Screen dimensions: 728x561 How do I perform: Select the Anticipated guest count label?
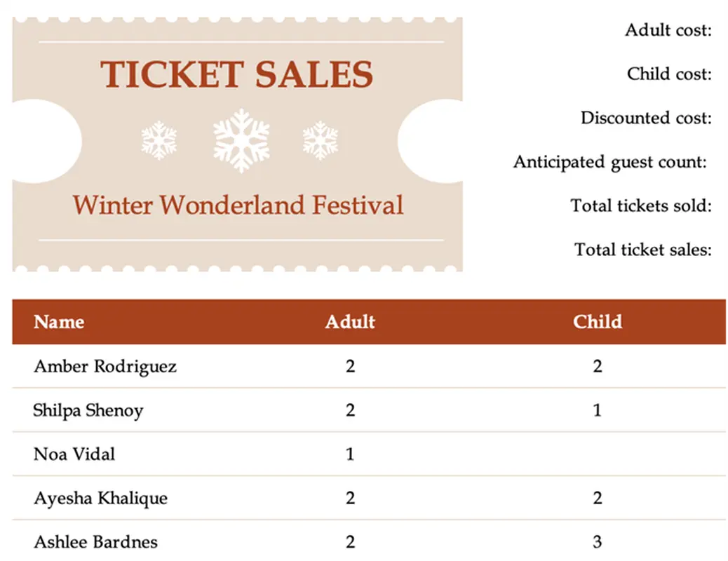(609, 162)
